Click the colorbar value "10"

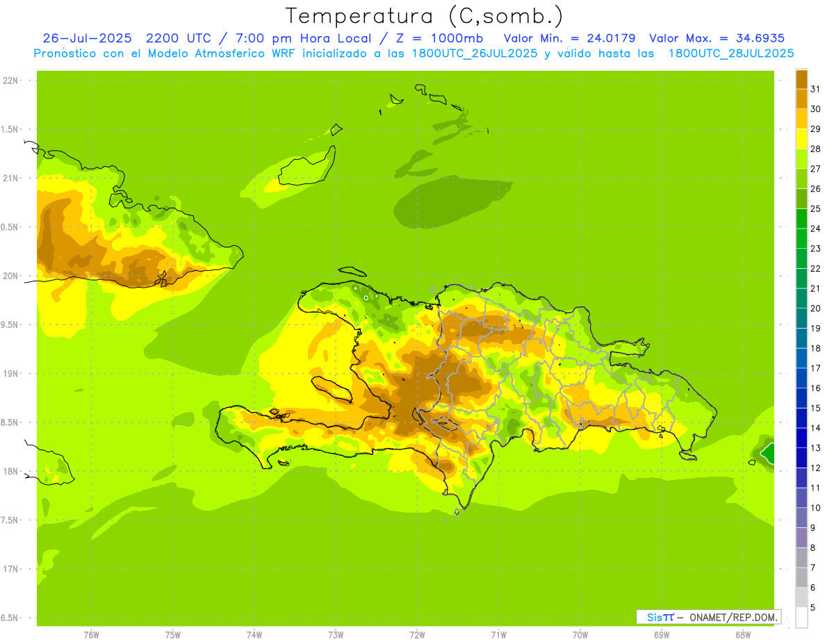815,508
